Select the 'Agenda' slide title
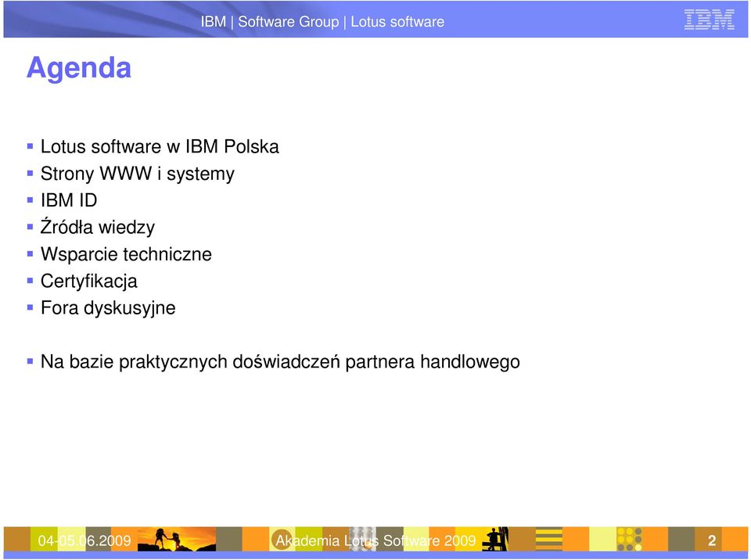This screenshot has height=560, width=751. click(x=78, y=67)
